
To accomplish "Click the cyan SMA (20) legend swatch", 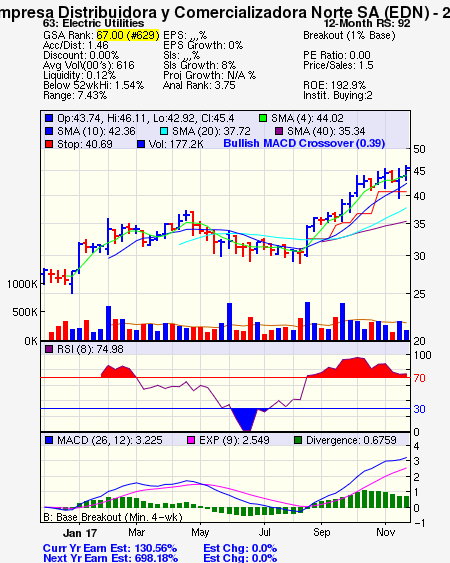I will point(164,131).
